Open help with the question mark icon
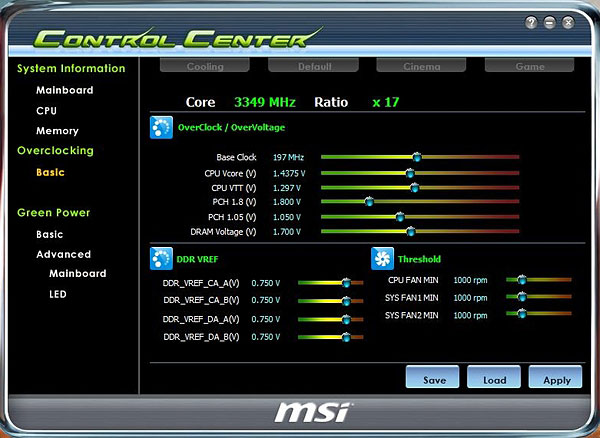This screenshot has width=600, height=438. [x=531, y=23]
